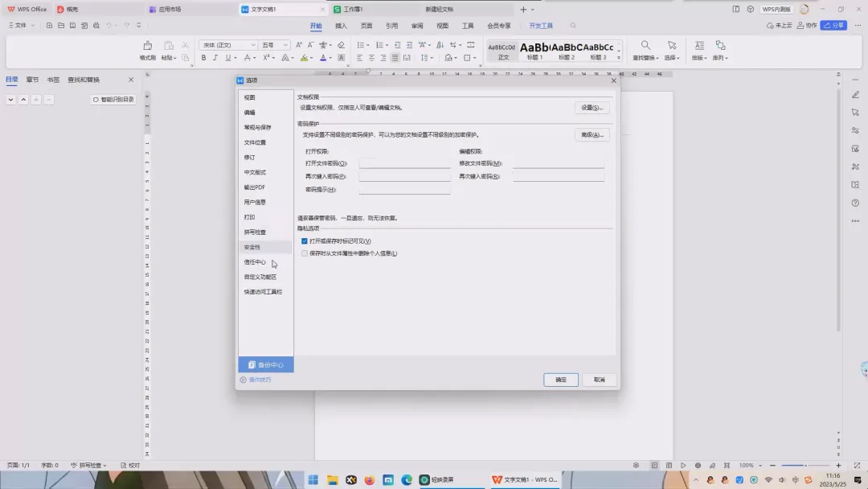868x489 pixels.
Task: Switch to the 开发工具 ribbon tab
Action: pos(541,26)
